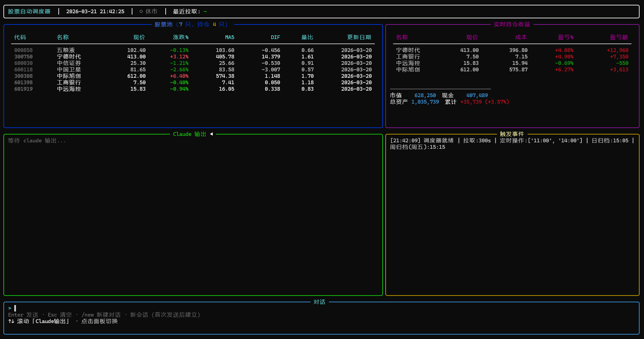This screenshot has width=644, height=339.
Task: Select the 对话 panel title
Action: [x=319, y=302]
